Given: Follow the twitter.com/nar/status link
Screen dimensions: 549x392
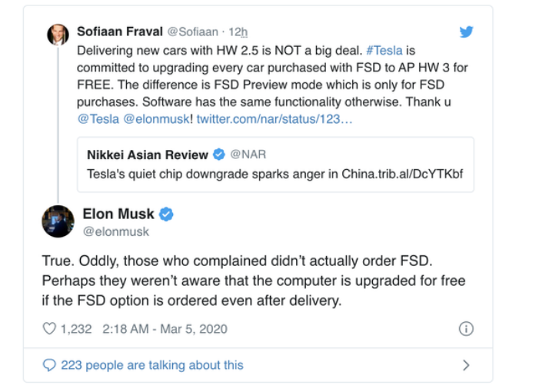Looking at the screenshot, I should [274, 119].
